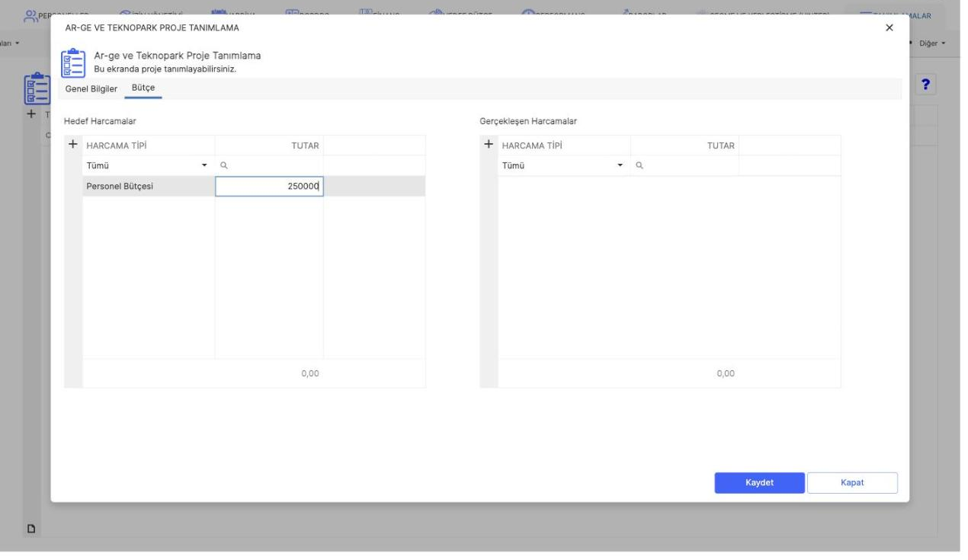Expand the Tümü filter dropdown under Gerçekleşen Harcamalar
This screenshot has height=560, width=968.
click(564, 165)
